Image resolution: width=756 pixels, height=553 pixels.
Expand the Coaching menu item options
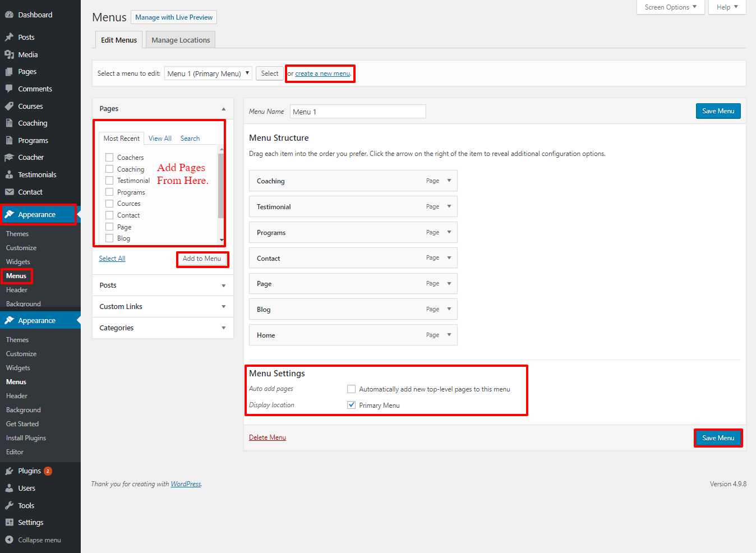[449, 181]
